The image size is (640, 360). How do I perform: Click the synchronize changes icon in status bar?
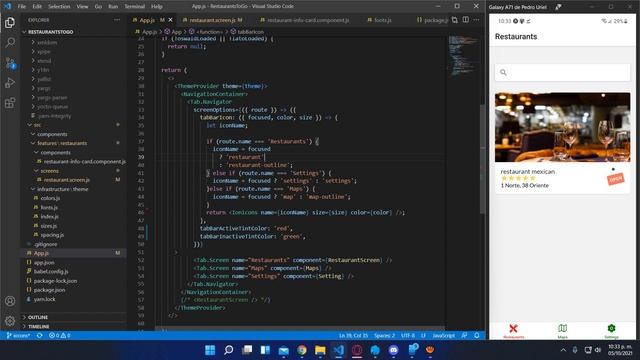click(x=40, y=336)
